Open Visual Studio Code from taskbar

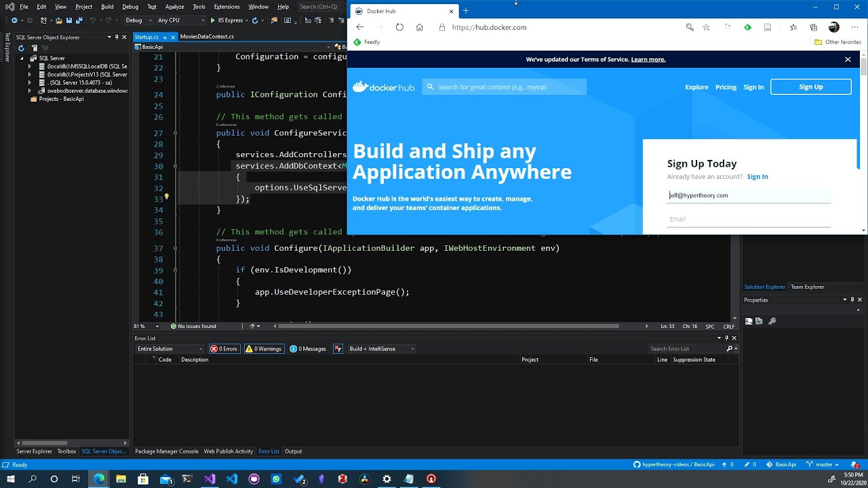[x=232, y=479]
